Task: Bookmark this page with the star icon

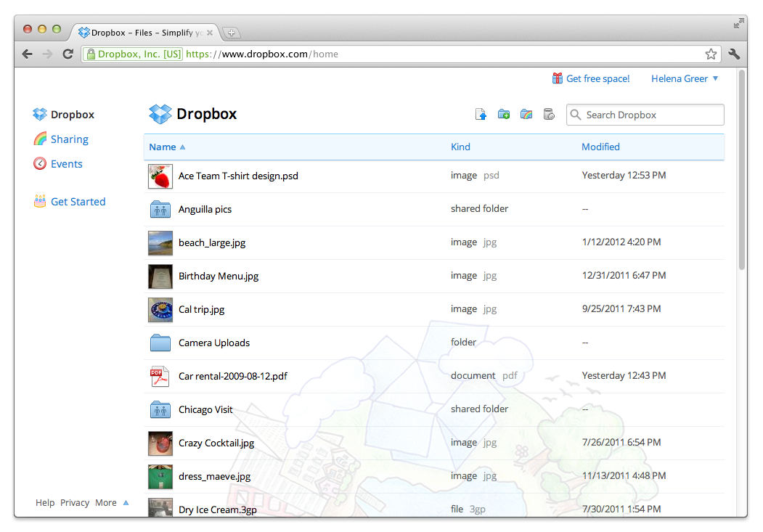Action: tap(711, 54)
